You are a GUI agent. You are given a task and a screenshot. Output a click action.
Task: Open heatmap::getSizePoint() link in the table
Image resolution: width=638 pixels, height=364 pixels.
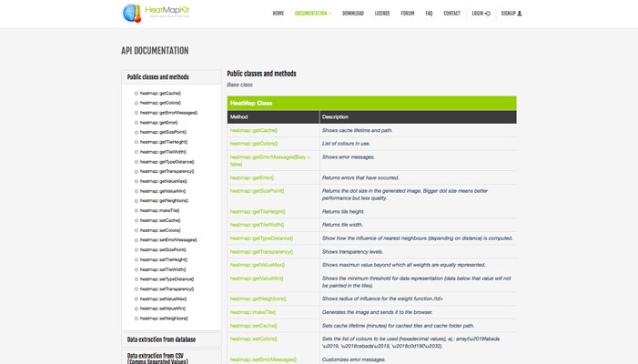[x=258, y=191]
